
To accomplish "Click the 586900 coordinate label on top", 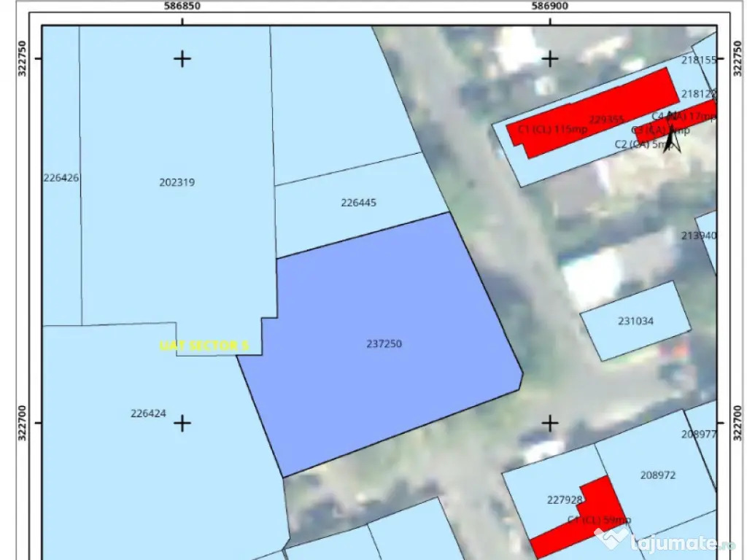I will point(550,6).
